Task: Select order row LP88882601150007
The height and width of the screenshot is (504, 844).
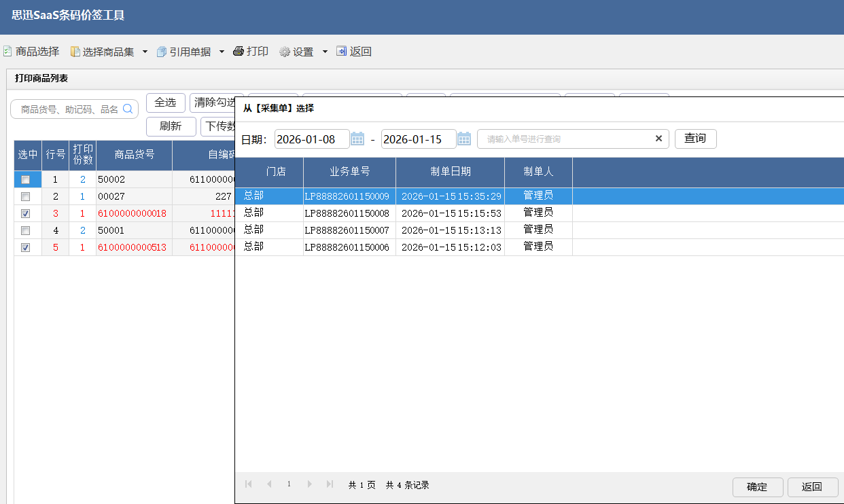Action: pos(347,230)
